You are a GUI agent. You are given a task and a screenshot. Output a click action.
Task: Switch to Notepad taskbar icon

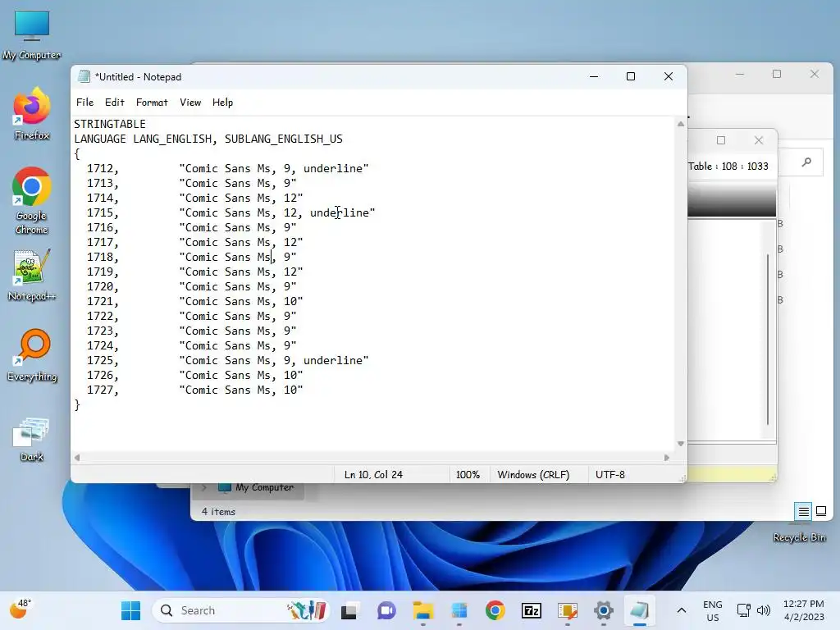(640, 610)
